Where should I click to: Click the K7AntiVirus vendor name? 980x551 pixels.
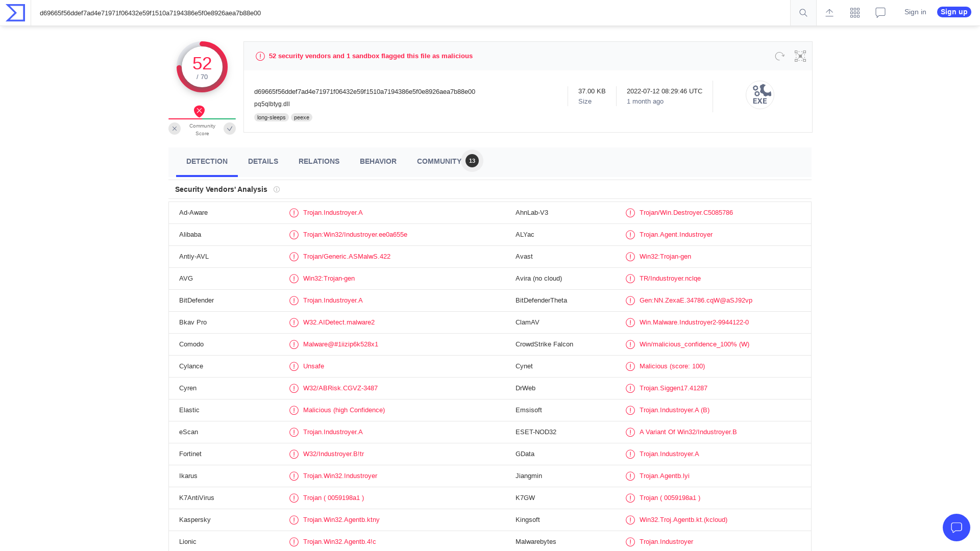click(197, 498)
